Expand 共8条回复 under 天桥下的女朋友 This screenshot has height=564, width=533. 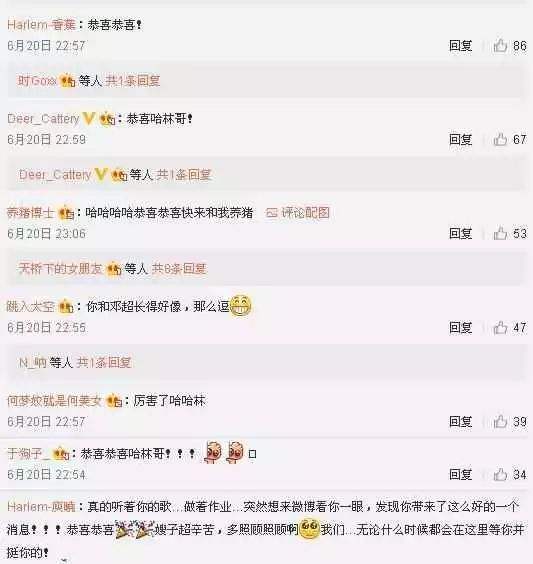(179, 269)
